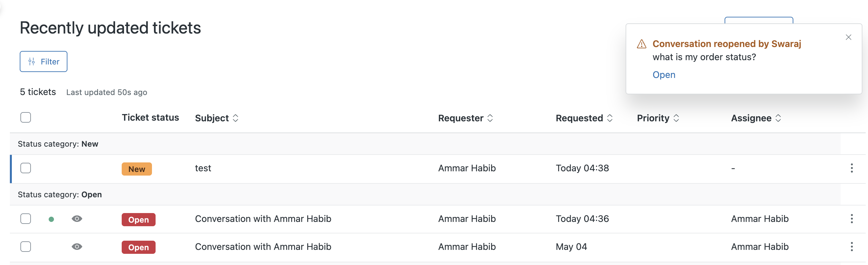Click warning icon in Swaraj notification
Screen dimensions: 868x265
click(641, 44)
